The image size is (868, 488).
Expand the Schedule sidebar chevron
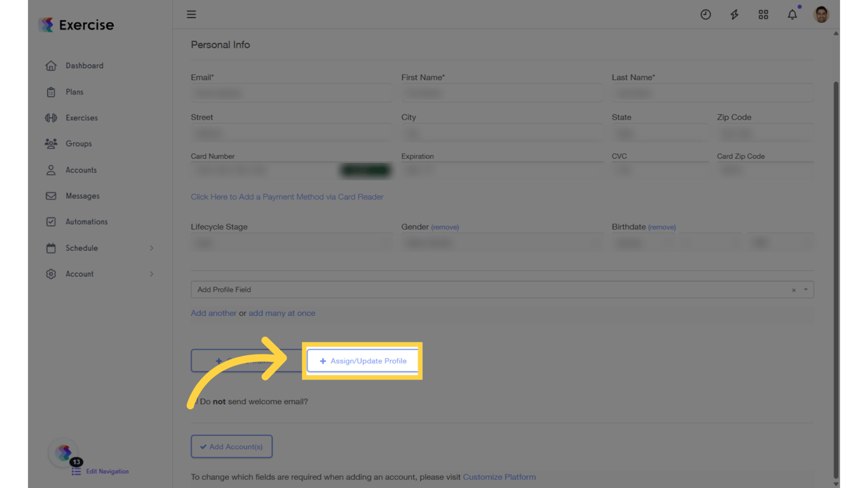151,248
